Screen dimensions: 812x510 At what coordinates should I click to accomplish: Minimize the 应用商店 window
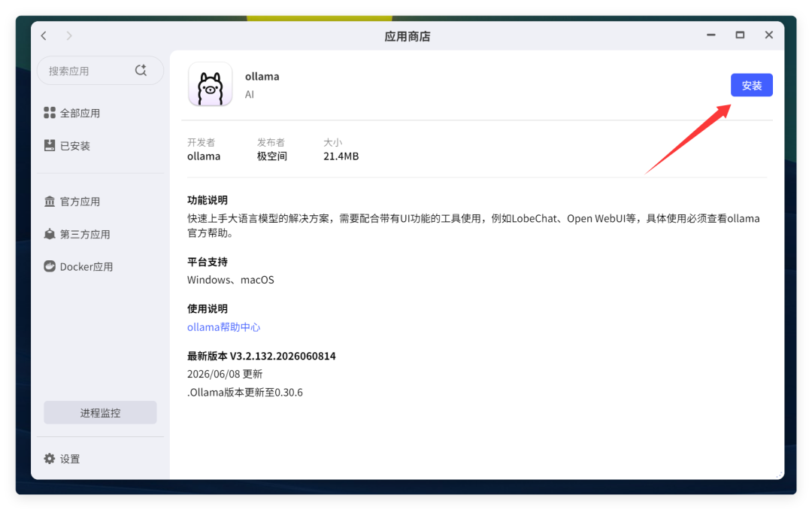[711, 35]
